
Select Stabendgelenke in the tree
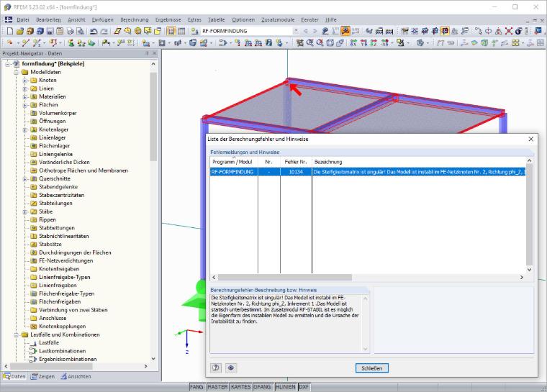click(x=58, y=187)
